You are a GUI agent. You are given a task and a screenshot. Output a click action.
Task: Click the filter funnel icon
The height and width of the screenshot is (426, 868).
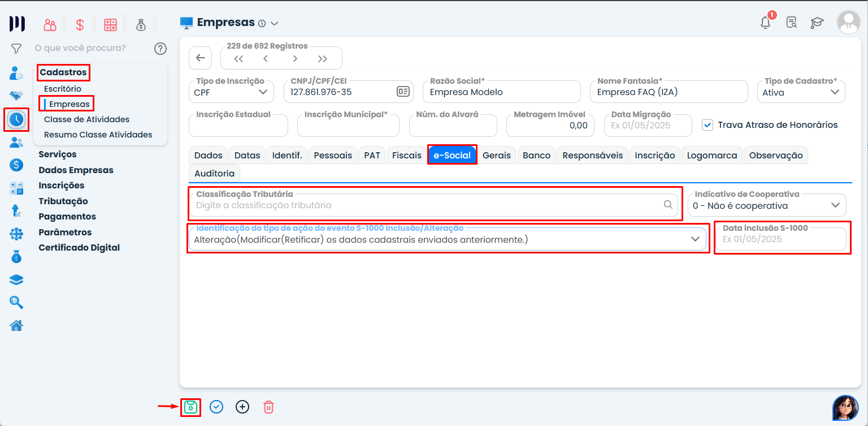[16, 49]
